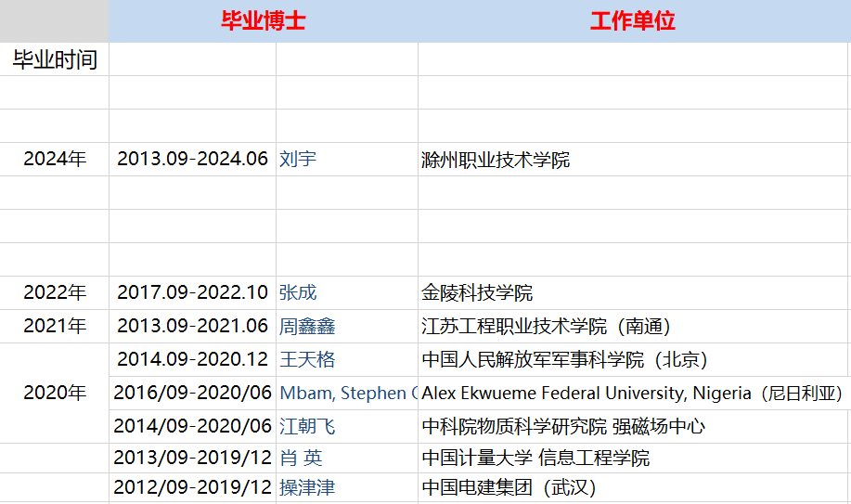851x504 pixels.
Task: Click the 毕业博士 column header
Action: (263, 21)
